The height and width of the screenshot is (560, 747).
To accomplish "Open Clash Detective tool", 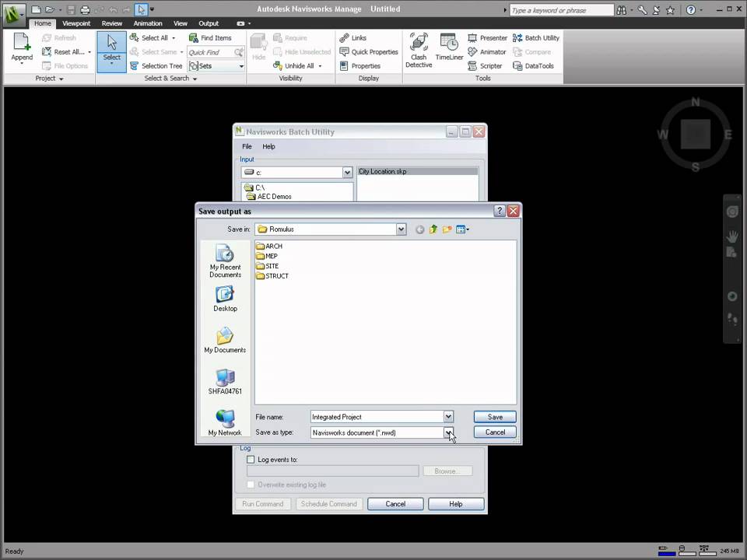I will [x=419, y=51].
